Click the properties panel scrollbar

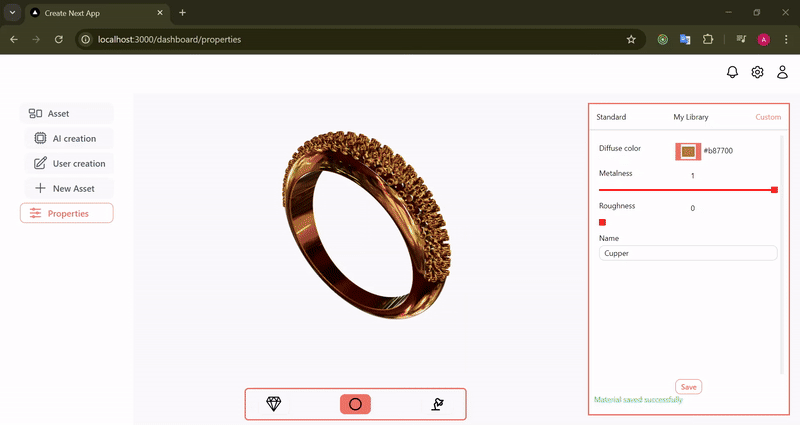click(x=783, y=255)
